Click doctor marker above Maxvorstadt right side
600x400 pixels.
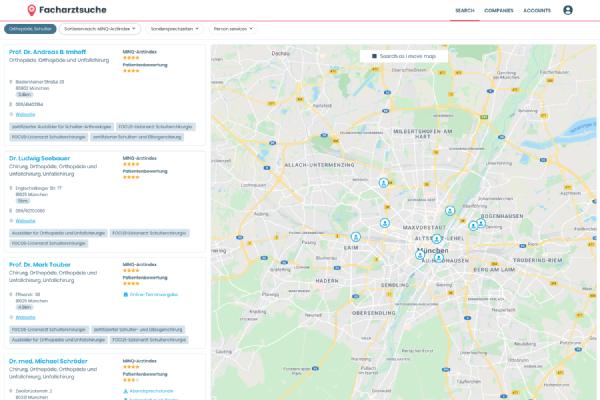[x=450, y=211]
